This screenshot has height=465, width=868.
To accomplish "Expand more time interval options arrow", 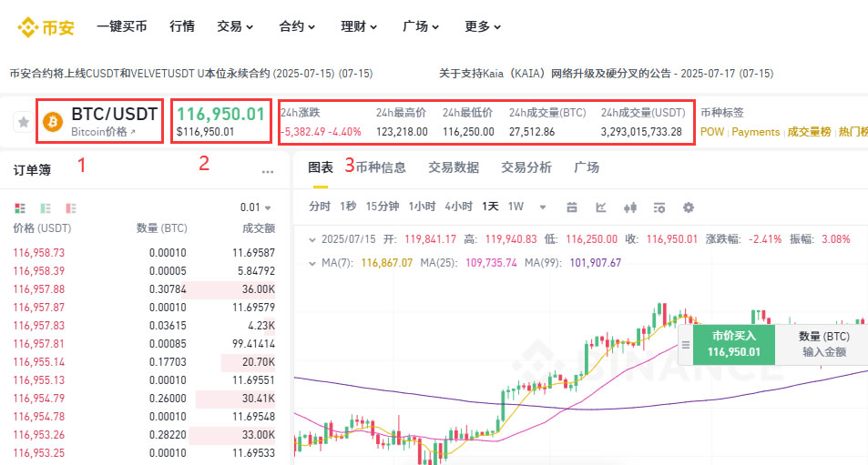I will (x=543, y=207).
